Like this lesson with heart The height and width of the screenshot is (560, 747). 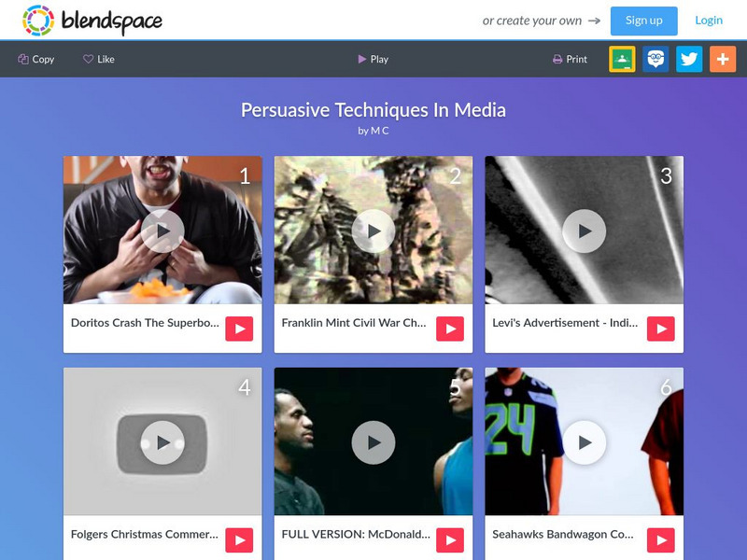click(x=99, y=59)
